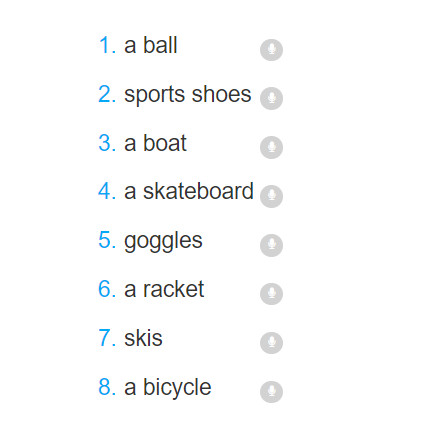Click on the word "skis"
The image size is (444, 446).
click(143, 338)
